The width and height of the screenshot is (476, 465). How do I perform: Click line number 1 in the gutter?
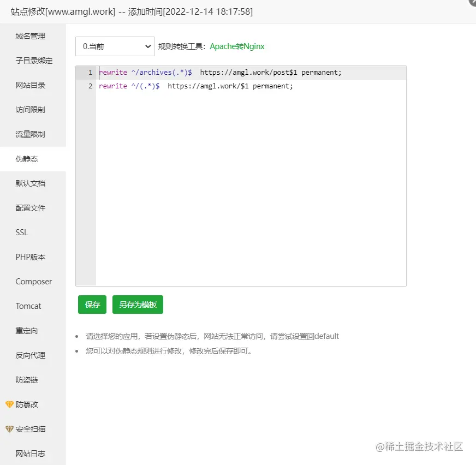point(91,73)
